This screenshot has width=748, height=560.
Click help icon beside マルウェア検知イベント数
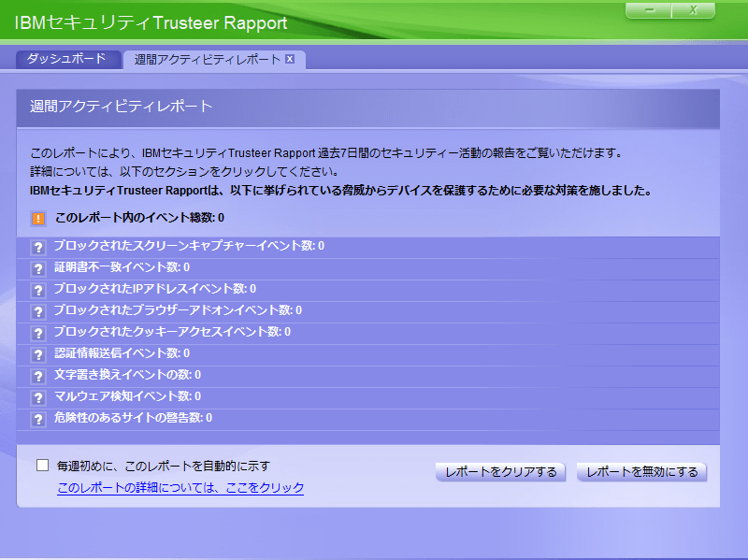click(38, 398)
